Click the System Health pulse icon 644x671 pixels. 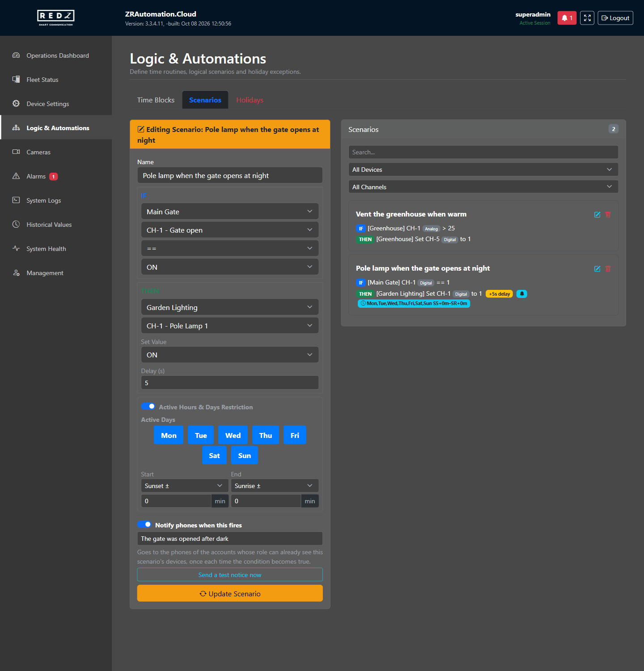[16, 249]
